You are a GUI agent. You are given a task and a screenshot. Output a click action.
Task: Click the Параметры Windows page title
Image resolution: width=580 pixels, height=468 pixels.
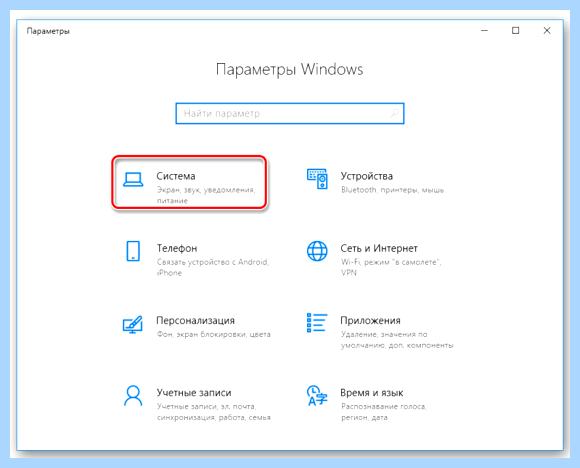click(290, 70)
